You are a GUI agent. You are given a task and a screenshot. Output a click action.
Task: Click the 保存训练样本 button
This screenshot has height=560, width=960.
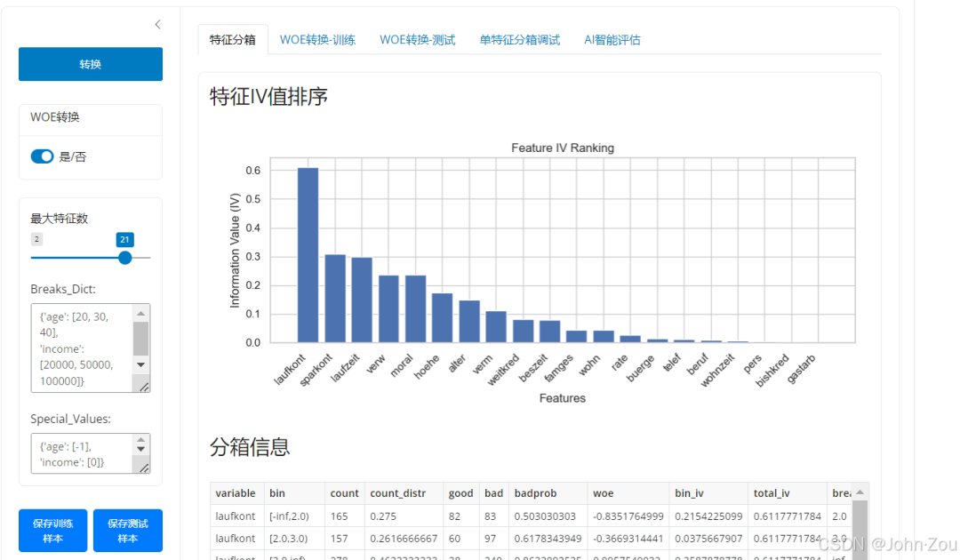52,531
